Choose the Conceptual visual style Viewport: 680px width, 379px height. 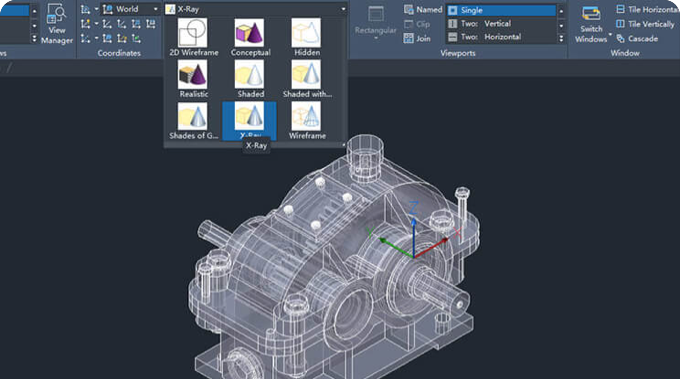pos(250,37)
